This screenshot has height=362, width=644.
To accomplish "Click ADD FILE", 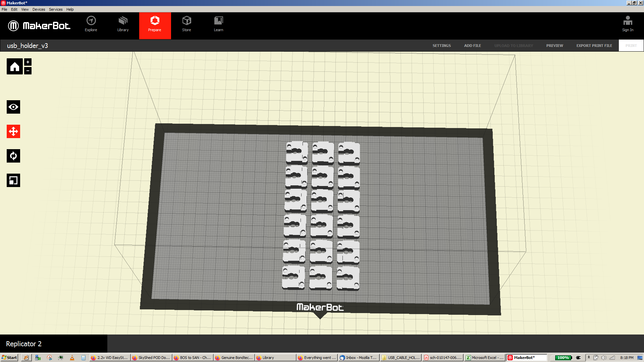I will pos(472,46).
